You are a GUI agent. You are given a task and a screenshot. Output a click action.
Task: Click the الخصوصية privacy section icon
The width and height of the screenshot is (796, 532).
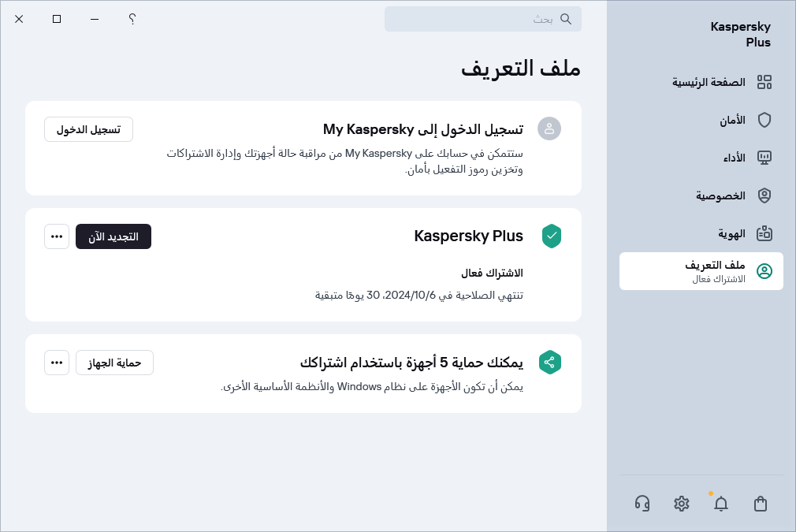pyautogui.click(x=764, y=195)
